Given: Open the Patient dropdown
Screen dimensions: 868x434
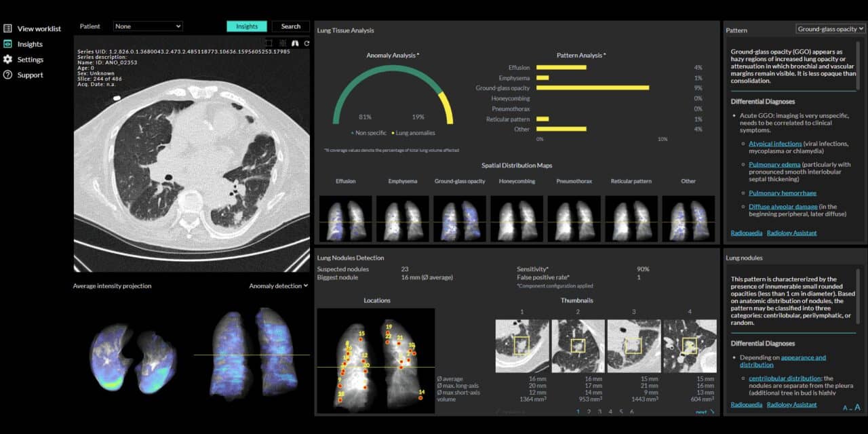Looking at the screenshot, I should tap(148, 26).
